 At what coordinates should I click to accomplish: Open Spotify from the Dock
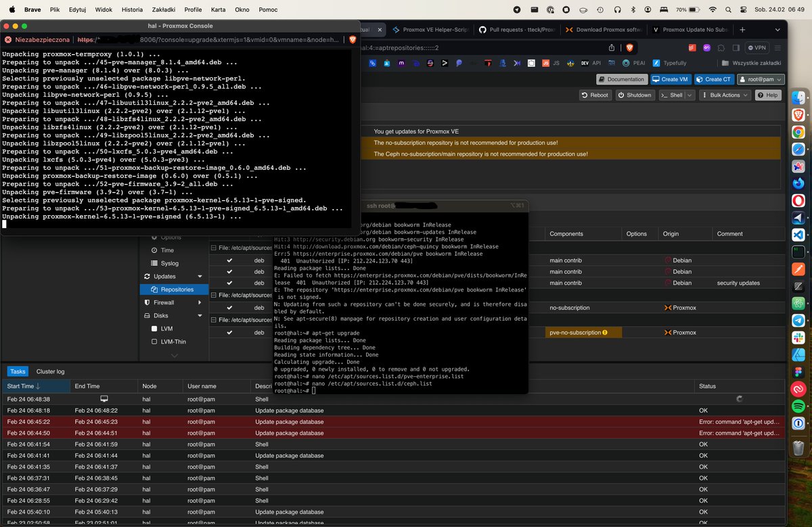pyautogui.click(x=798, y=406)
